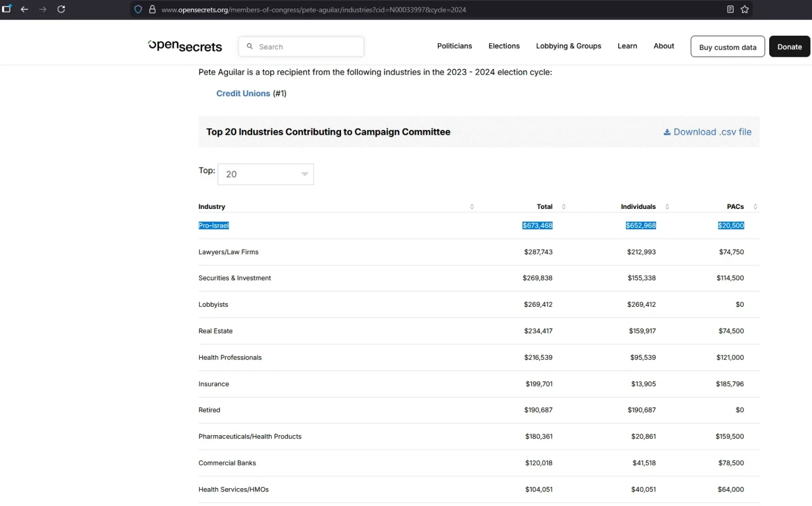Click the Retired row label
This screenshot has width=812, height=506.
coord(209,410)
